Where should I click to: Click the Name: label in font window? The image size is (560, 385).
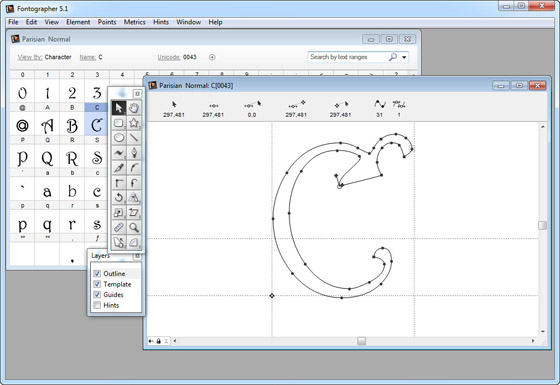click(x=88, y=57)
